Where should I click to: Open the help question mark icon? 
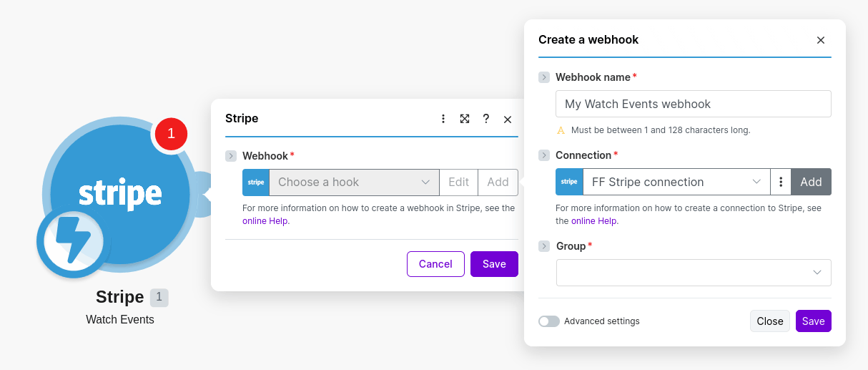[486, 119]
